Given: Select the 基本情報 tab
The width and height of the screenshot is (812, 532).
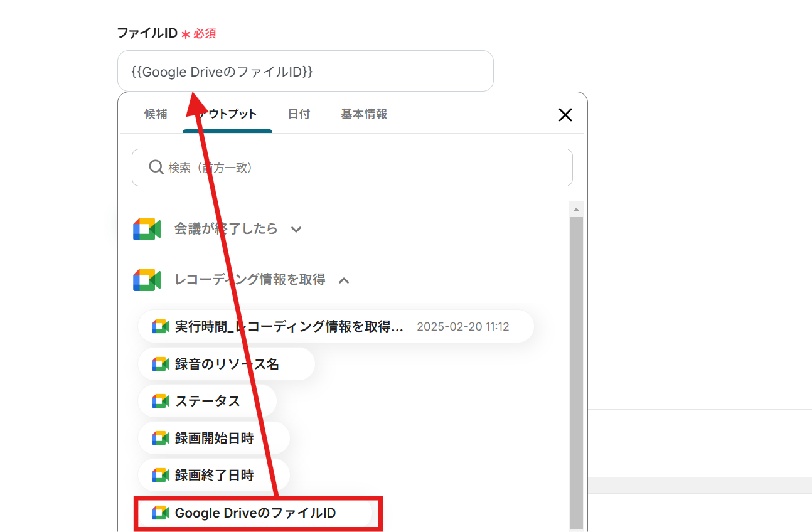Looking at the screenshot, I should (364, 114).
